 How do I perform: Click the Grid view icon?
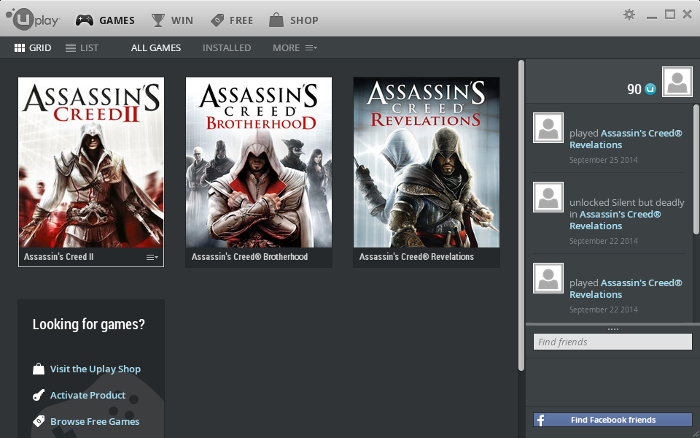(20, 48)
